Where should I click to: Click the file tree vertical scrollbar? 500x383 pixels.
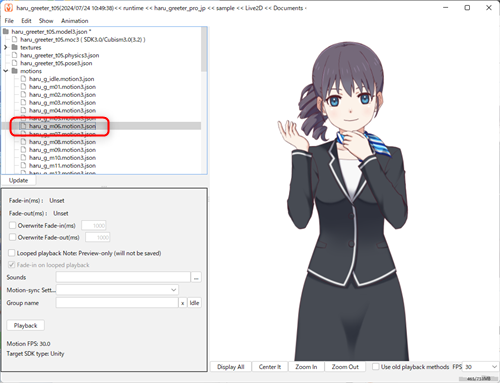(x=204, y=100)
